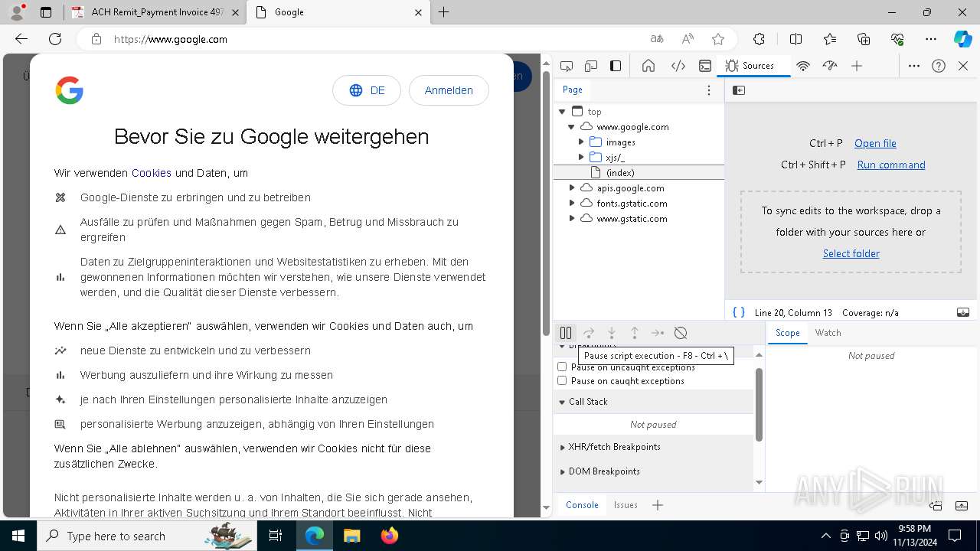Screen dimensions: 980x551
Task: Expand the Quick View drawer icon
Action: click(963, 505)
